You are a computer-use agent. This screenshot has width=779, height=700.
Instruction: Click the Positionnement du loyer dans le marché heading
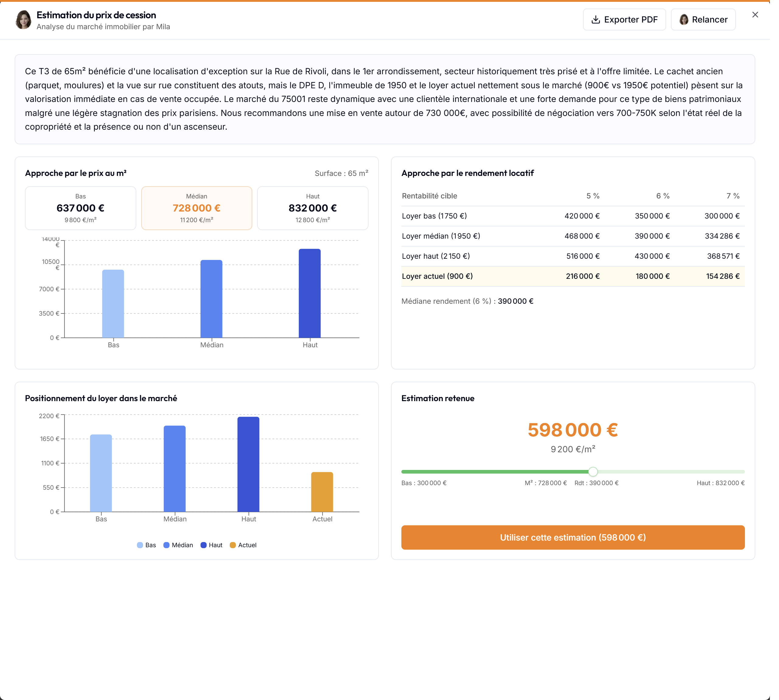[101, 398]
